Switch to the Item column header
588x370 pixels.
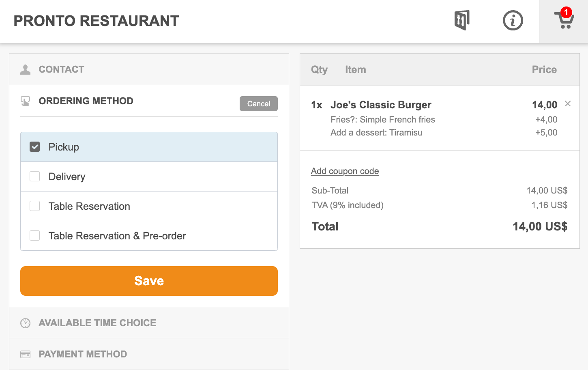(355, 69)
